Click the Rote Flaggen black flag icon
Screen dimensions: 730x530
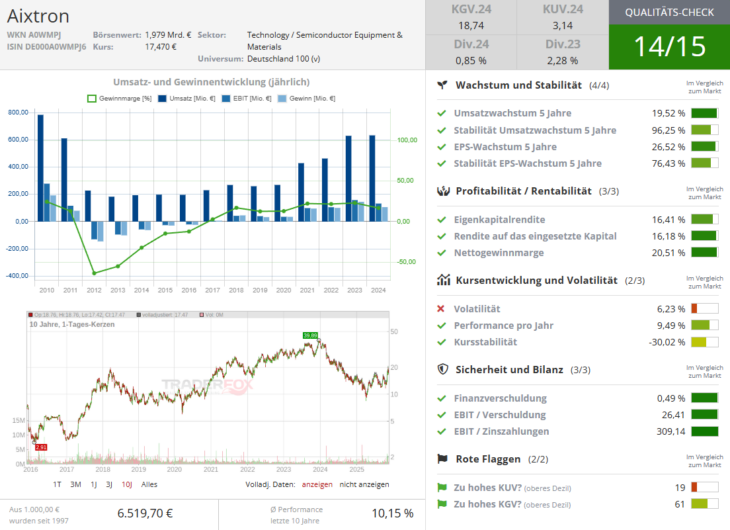tap(443, 458)
